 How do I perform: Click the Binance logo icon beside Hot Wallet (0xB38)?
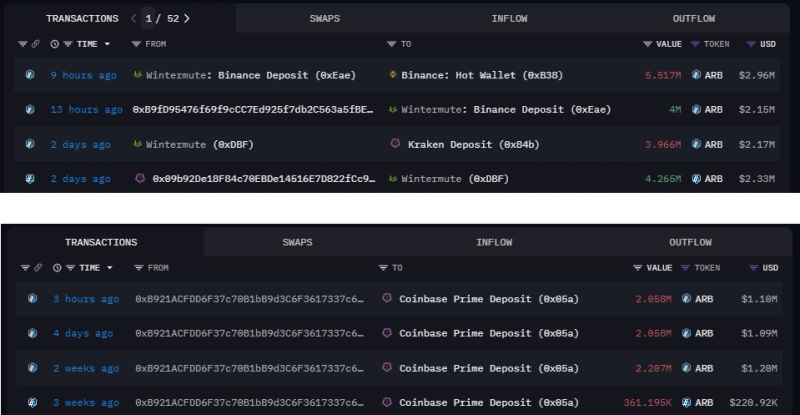[392, 75]
